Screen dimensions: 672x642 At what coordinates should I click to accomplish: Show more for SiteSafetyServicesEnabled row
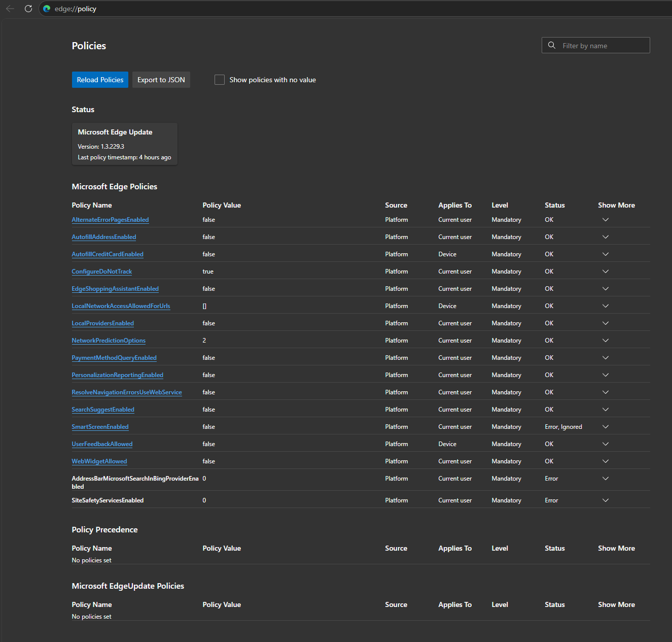(x=605, y=500)
